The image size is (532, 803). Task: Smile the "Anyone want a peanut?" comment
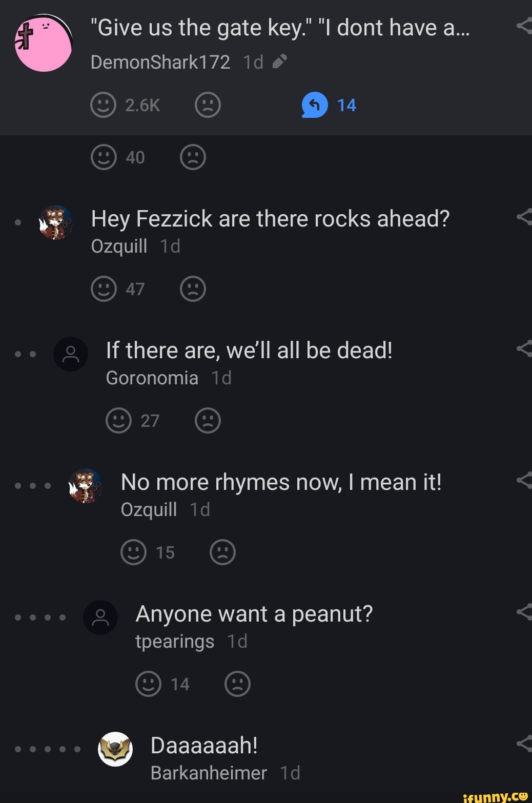[x=148, y=684]
